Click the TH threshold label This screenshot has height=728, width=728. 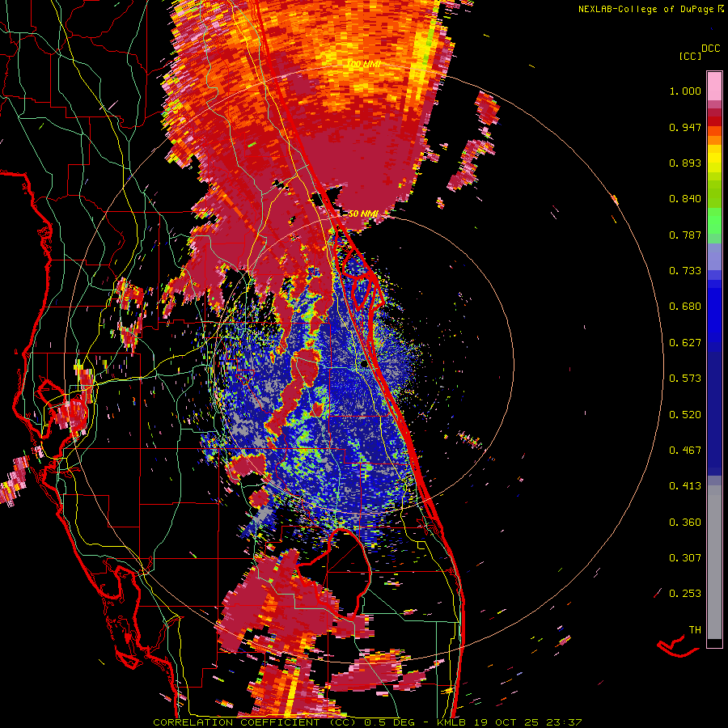(695, 630)
